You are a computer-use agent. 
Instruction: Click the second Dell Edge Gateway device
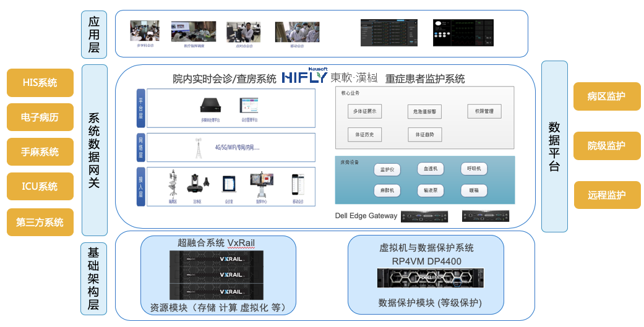486,216
